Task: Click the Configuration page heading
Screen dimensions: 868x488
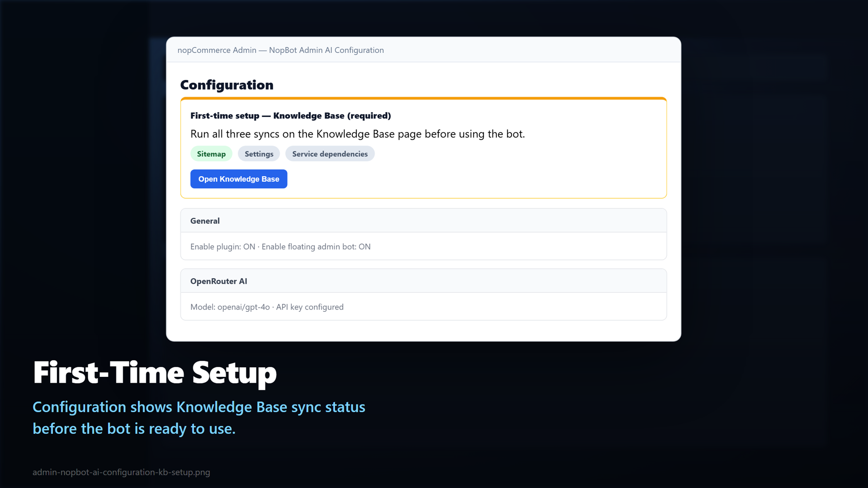Action: click(227, 85)
